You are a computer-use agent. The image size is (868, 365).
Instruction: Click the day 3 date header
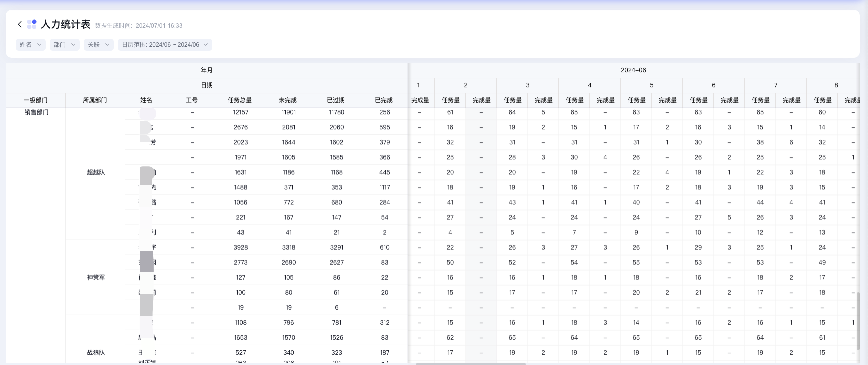(x=528, y=85)
